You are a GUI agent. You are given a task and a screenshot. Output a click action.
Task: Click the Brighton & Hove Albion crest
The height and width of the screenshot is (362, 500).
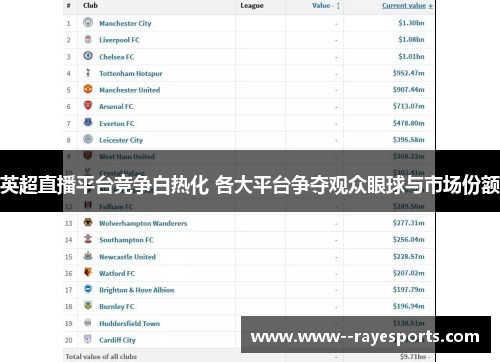88,289
